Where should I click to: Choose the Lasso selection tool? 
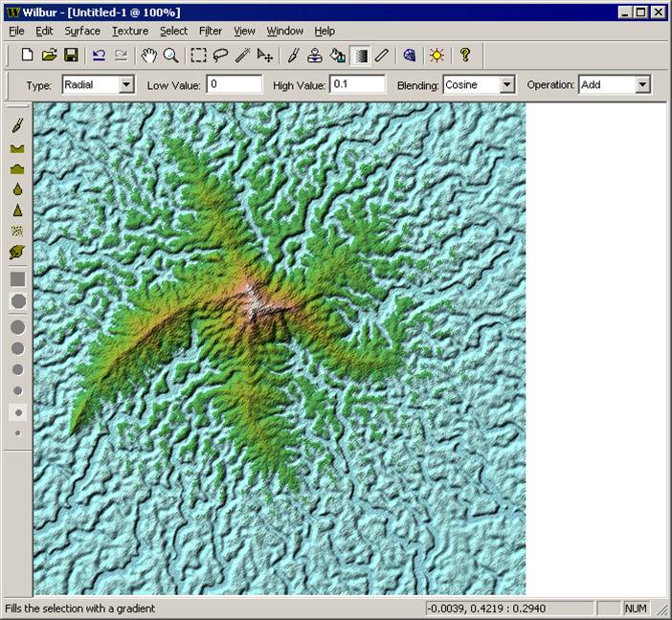coord(220,55)
